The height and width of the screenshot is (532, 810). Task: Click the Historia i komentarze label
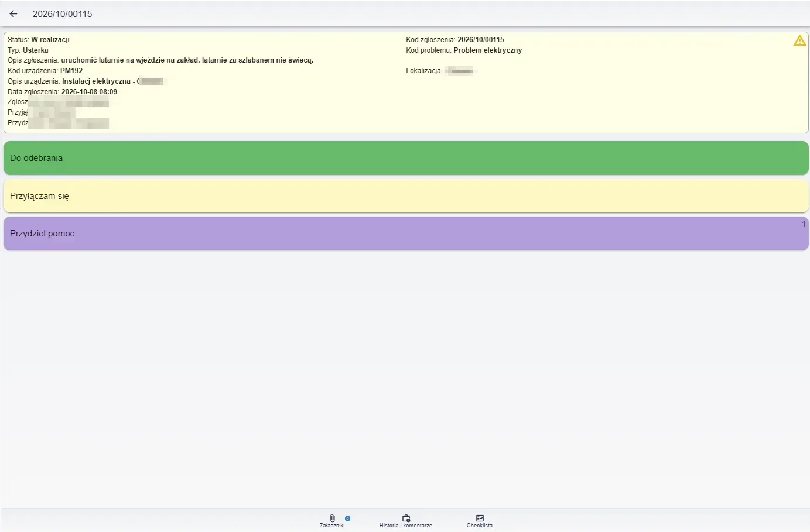click(406, 526)
